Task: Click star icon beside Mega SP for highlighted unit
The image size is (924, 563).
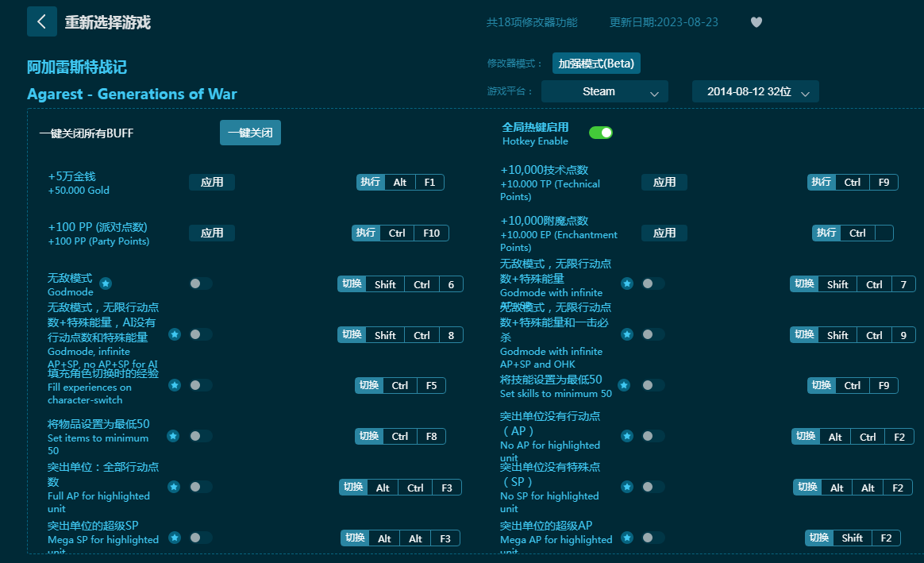Action: pos(175,538)
